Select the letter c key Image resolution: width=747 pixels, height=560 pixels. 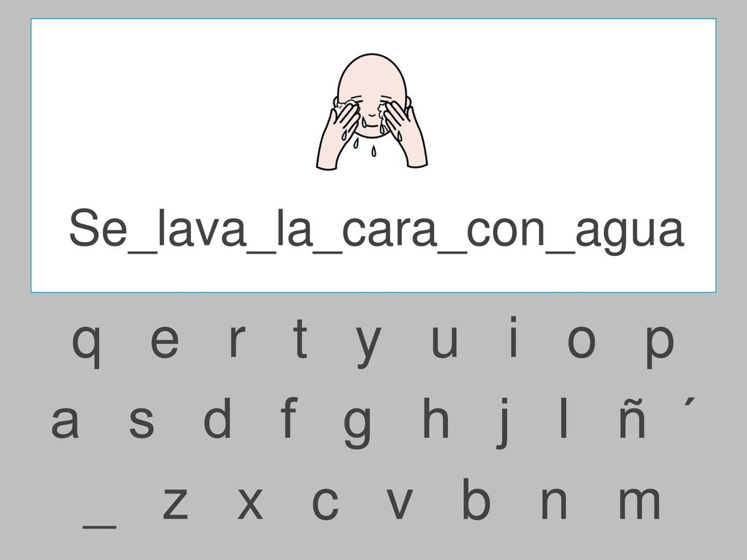tap(325, 503)
